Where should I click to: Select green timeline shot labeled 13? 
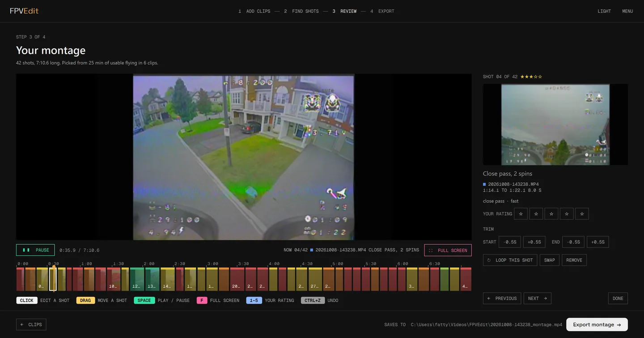pos(152,279)
